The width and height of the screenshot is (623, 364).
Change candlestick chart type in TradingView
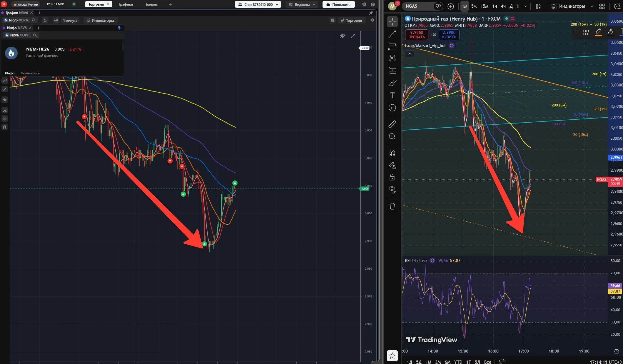click(538, 6)
